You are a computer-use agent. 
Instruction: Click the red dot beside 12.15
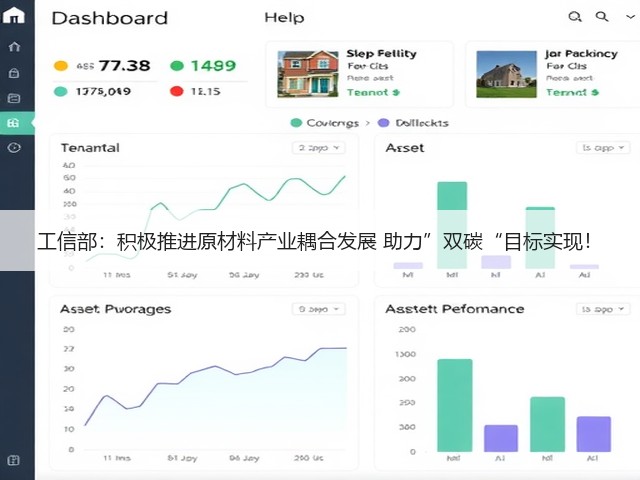[x=176, y=91]
